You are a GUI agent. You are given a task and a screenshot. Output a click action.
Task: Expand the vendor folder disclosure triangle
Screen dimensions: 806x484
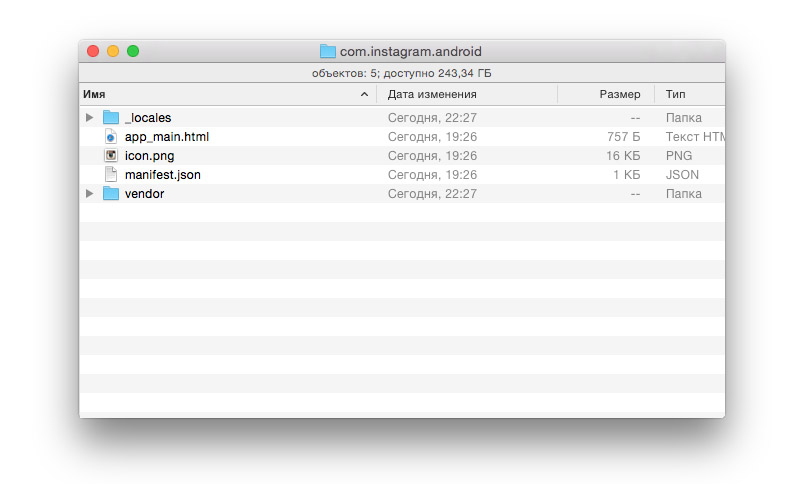[90, 194]
